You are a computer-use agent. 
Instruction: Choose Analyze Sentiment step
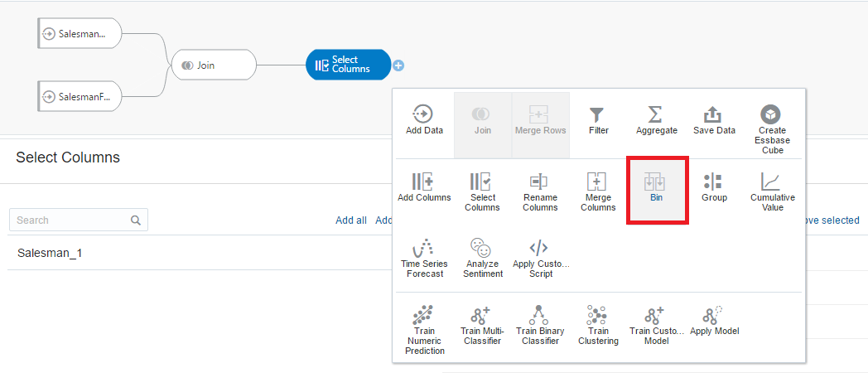point(484,259)
